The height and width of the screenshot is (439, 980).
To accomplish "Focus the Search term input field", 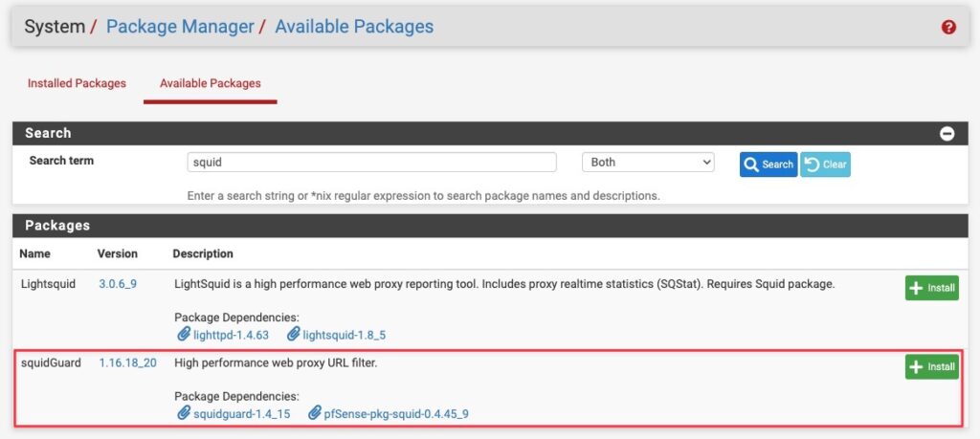I will click(x=372, y=163).
